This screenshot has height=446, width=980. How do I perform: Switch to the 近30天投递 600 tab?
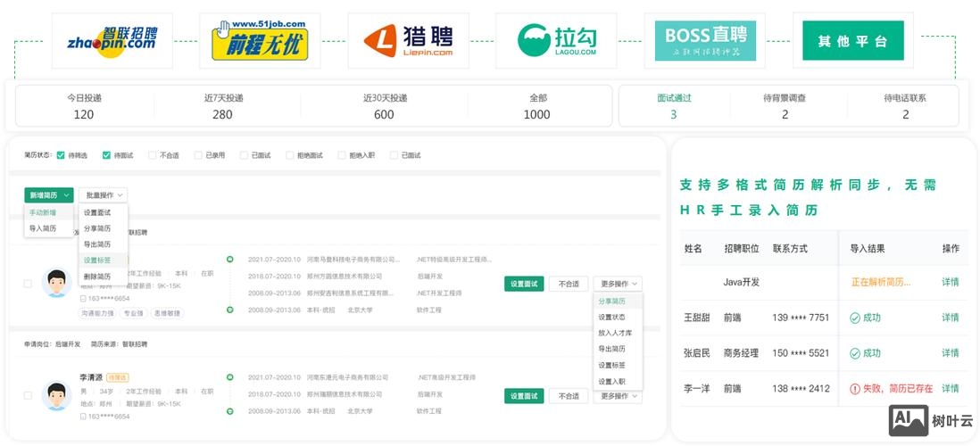(385, 106)
